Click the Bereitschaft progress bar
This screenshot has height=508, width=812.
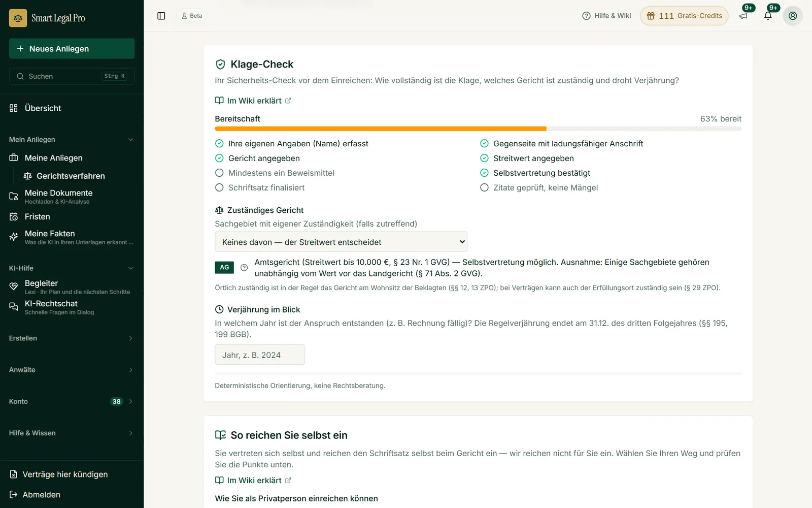tap(478, 129)
